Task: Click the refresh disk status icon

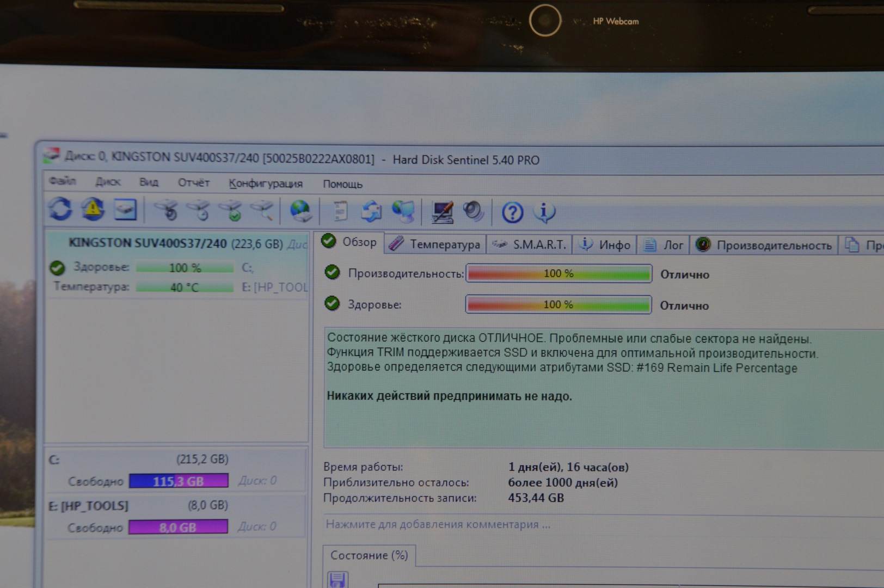Action: pyautogui.click(x=60, y=209)
